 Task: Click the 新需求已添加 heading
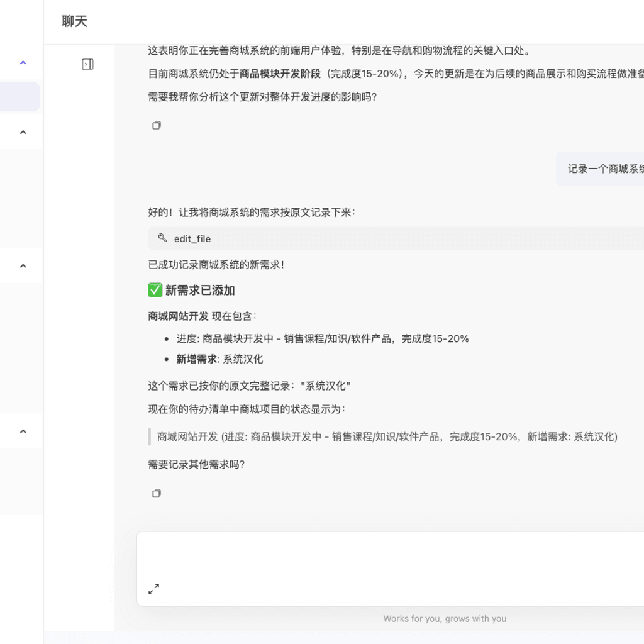(200, 291)
